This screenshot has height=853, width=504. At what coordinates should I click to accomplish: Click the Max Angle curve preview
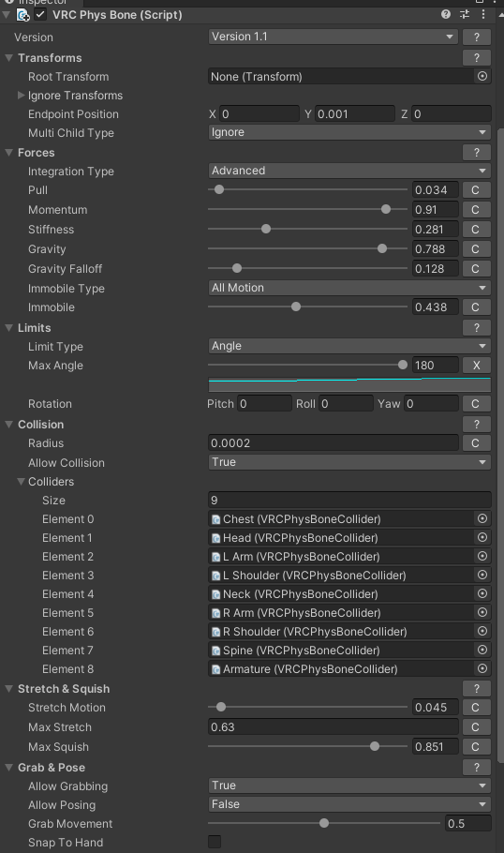click(x=349, y=384)
